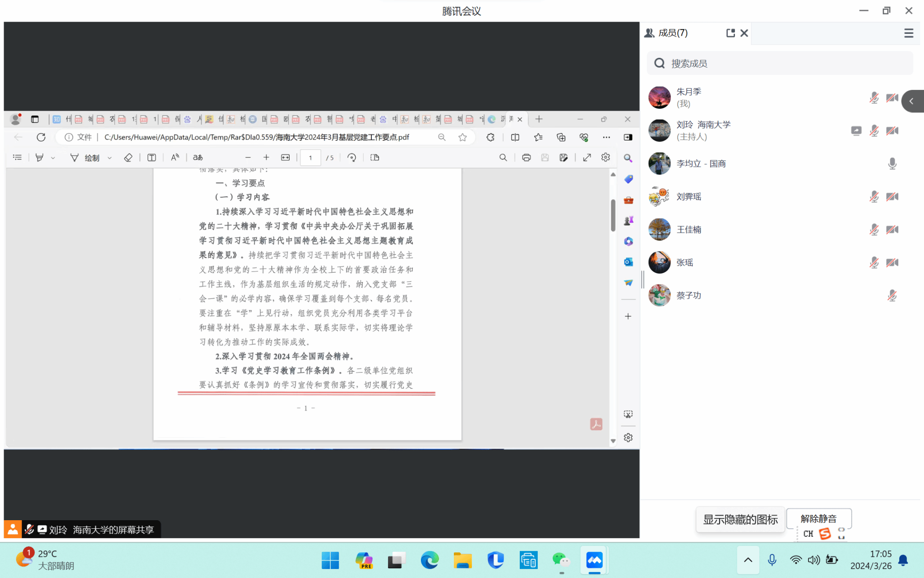Screen dimensions: 924x578
Task: Open the 17:05 clock and date
Action: click(871, 559)
